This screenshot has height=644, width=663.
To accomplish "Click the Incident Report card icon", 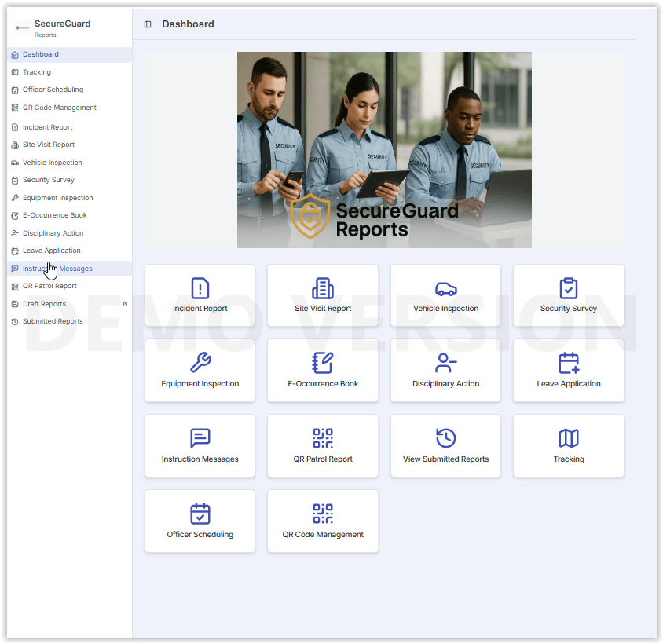I will click(x=200, y=288).
